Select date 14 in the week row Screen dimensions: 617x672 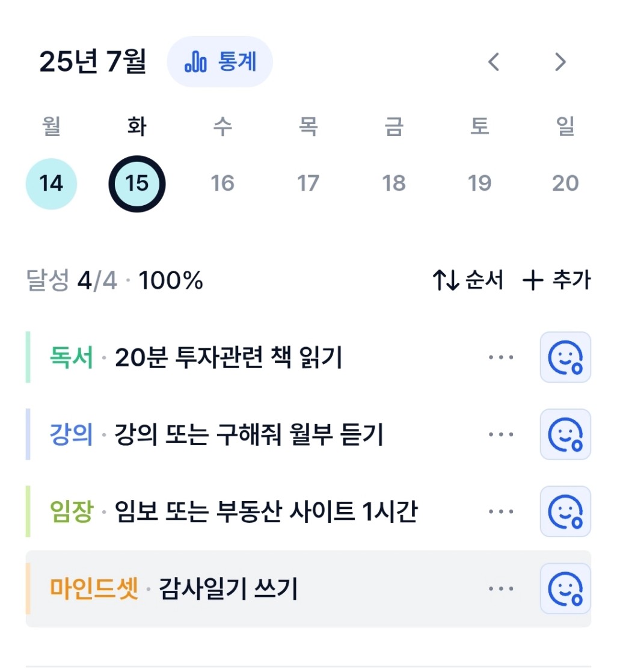(52, 183)
